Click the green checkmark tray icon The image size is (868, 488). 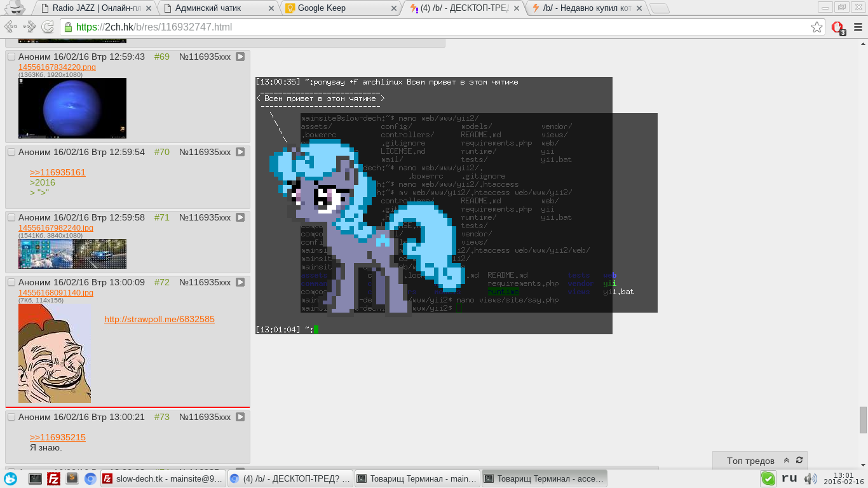768,478
